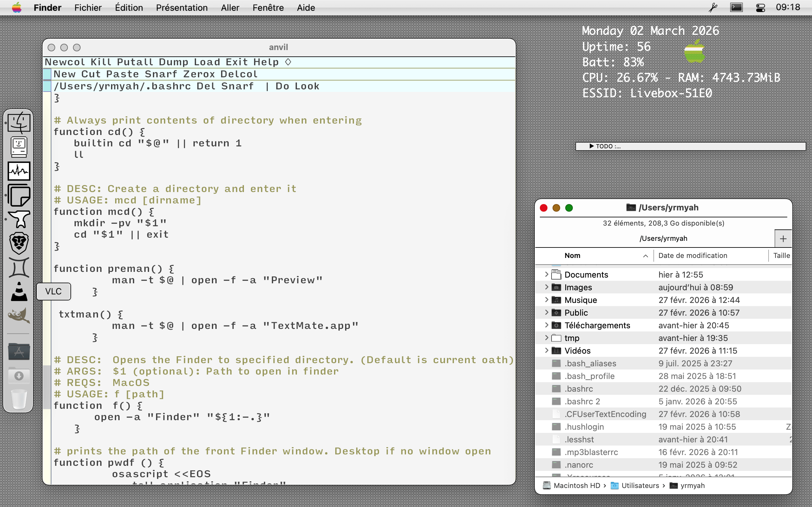Viewport: 812px width, 507px height.
Task: Open Control Center in the menu bar
Action: coord(760,8)
